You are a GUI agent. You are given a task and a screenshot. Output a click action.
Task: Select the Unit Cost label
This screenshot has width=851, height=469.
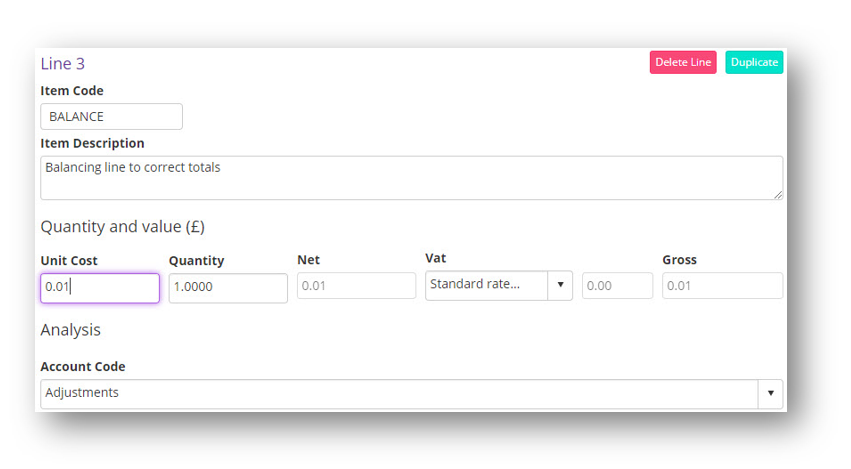(69, 261)
